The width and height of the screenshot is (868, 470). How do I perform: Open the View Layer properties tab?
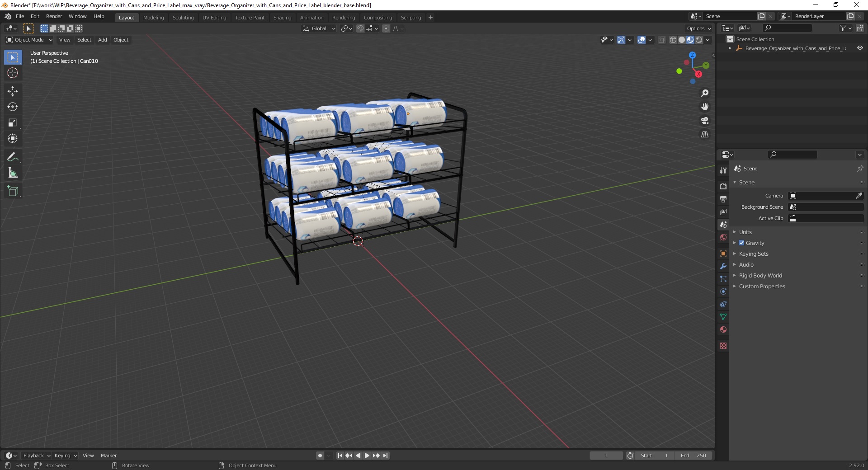click(x=723, y=211)
